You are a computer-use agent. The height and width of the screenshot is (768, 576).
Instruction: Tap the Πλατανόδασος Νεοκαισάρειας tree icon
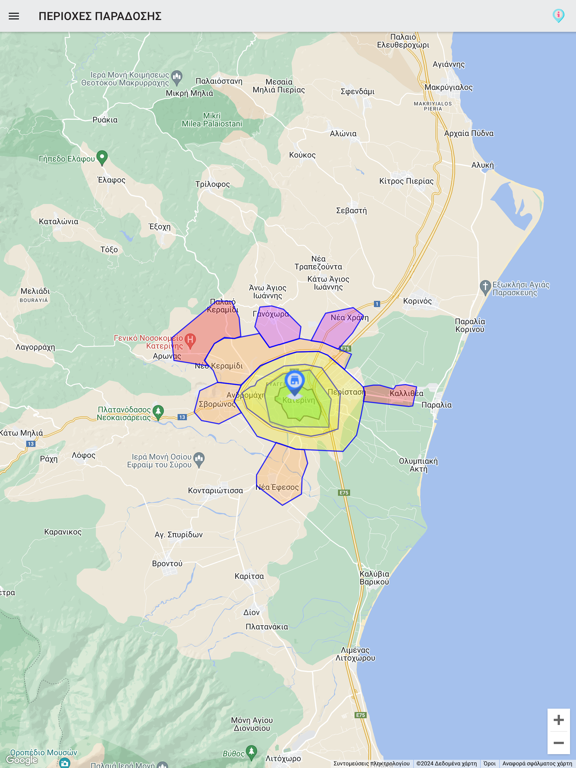158,411
